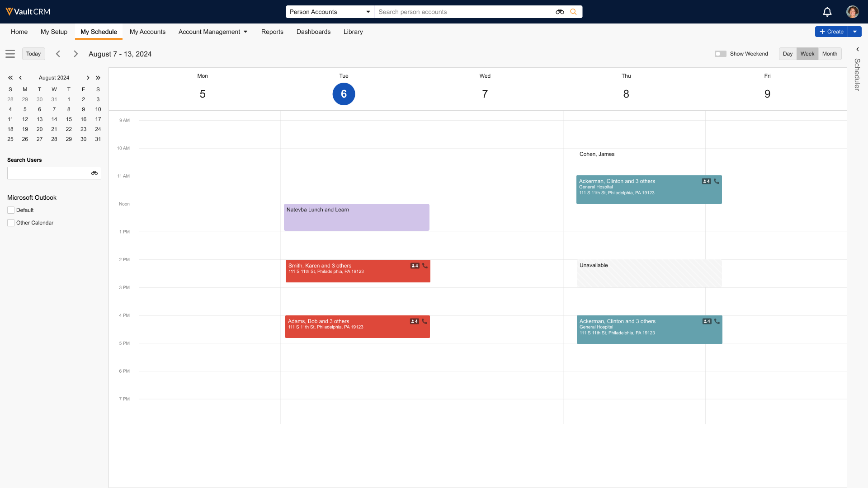Expand the Scheduler side panel

pyautogui.click(x=857, y=49)
